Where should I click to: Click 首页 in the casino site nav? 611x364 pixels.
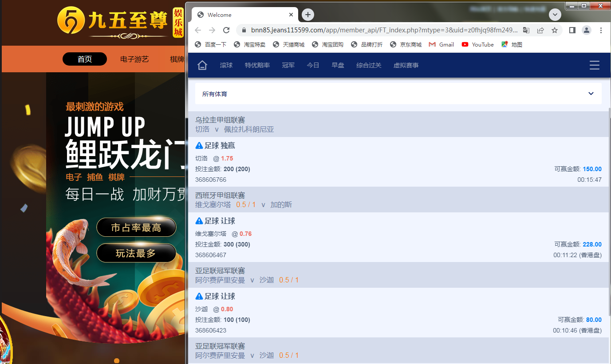tap(85, 59)
